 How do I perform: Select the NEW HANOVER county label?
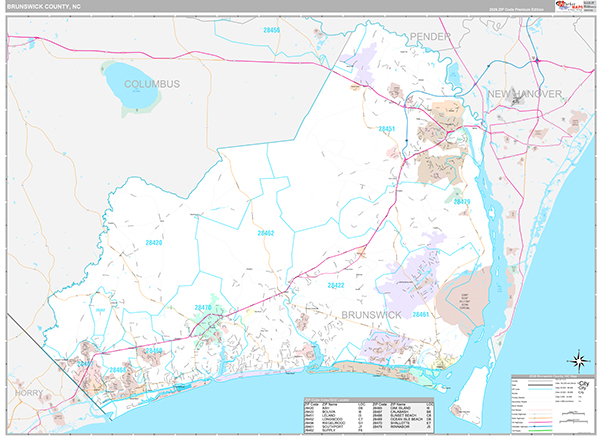click(525, 93)
